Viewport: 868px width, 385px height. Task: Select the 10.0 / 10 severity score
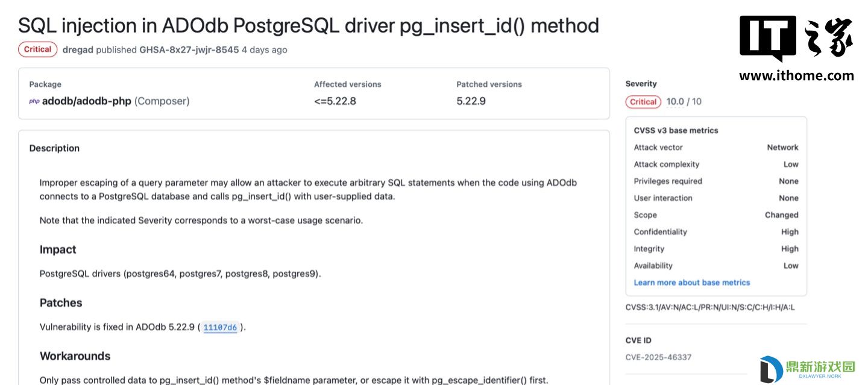[x=684, y=101]
